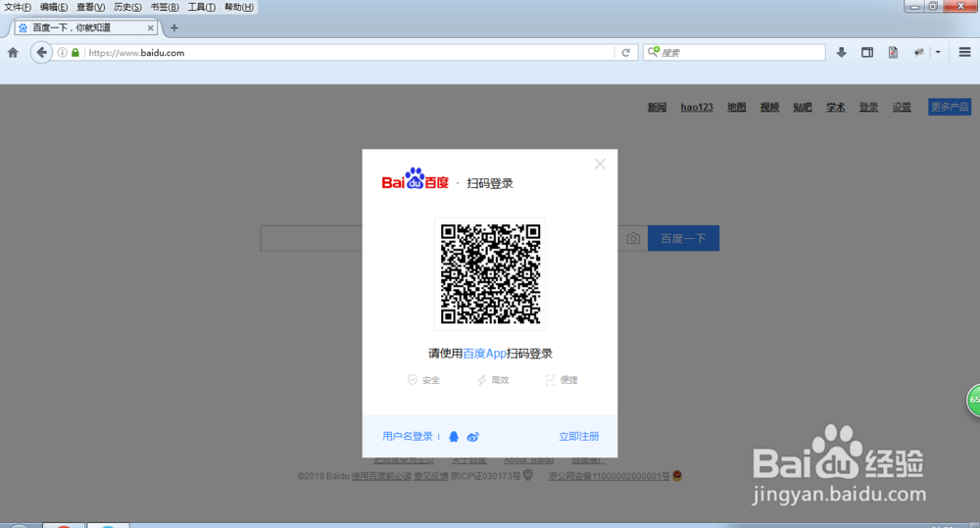Open the Firefox hamburger menu
This screenshot has width=980, height=528.
click(x=964, y=53)
